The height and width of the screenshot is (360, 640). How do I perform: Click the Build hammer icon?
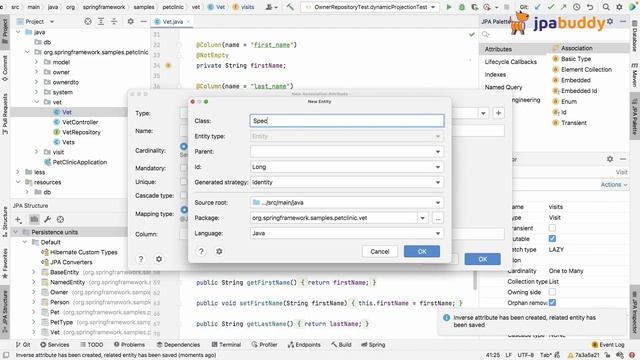tap(290, 7)
